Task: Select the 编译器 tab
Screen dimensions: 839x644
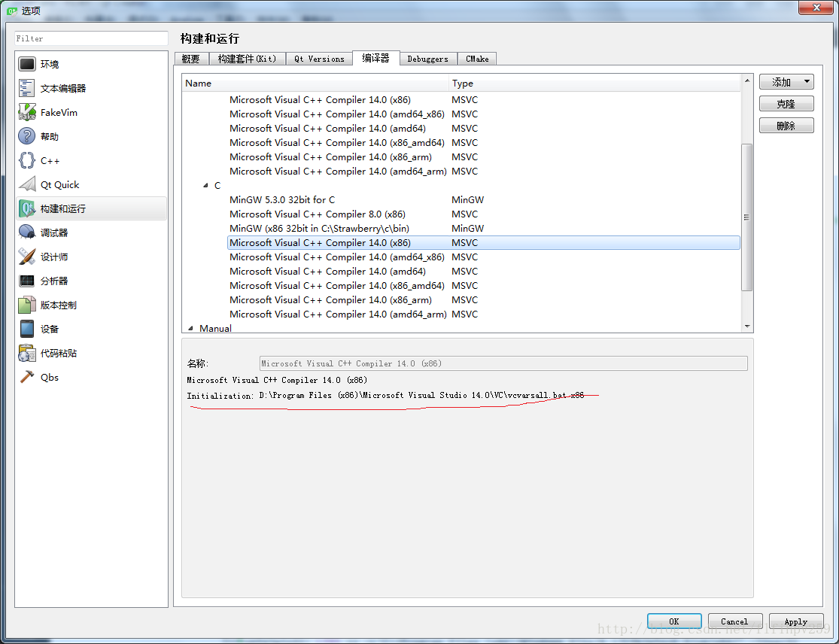Action: tap(375, 58)
